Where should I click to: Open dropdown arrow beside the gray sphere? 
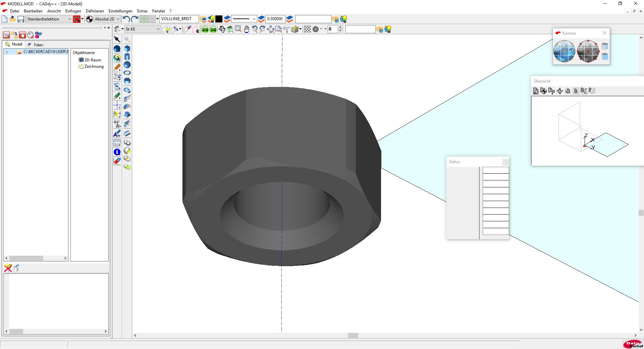tap(321, 29)
